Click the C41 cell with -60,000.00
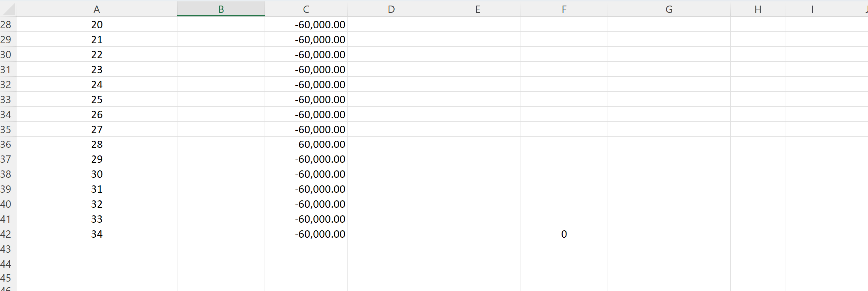 tap(306, 219)
